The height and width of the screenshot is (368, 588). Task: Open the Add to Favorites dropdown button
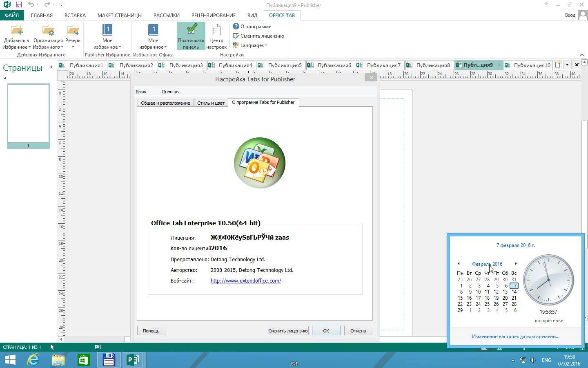tap(16, 37)
